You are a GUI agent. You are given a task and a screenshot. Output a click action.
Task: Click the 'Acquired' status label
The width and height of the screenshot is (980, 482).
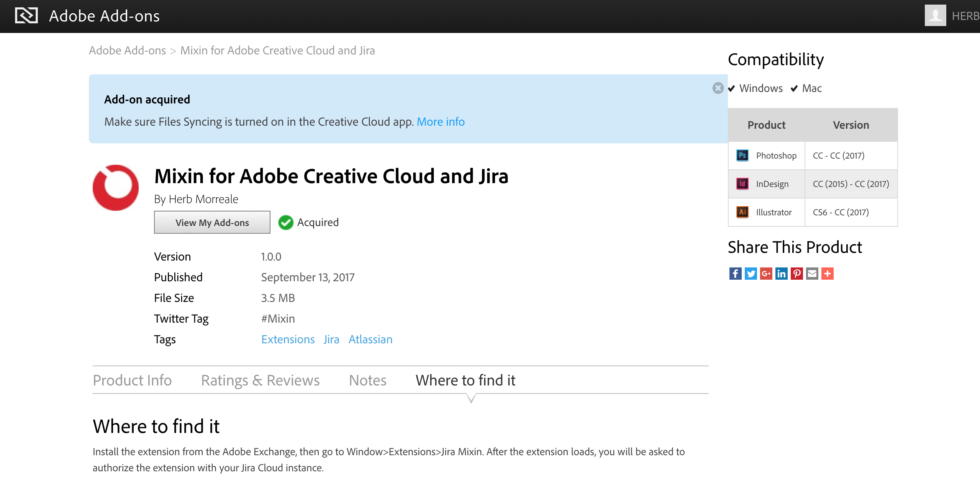click(x=318, y=223)
